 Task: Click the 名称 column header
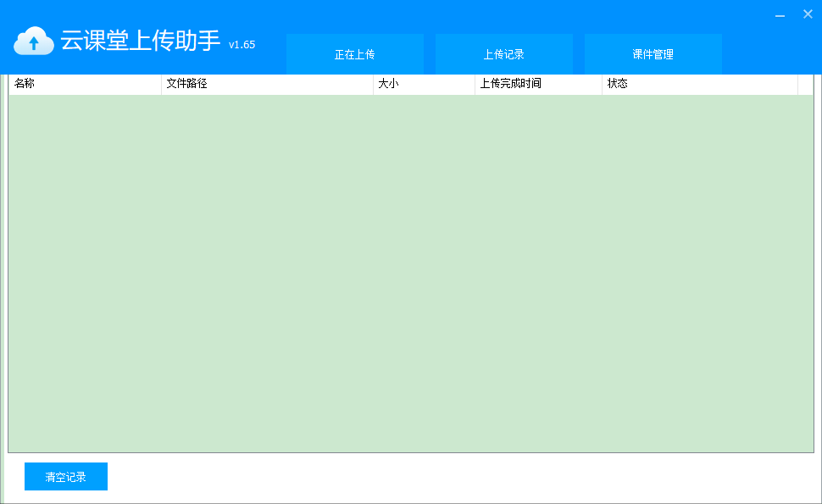[85, 83]
